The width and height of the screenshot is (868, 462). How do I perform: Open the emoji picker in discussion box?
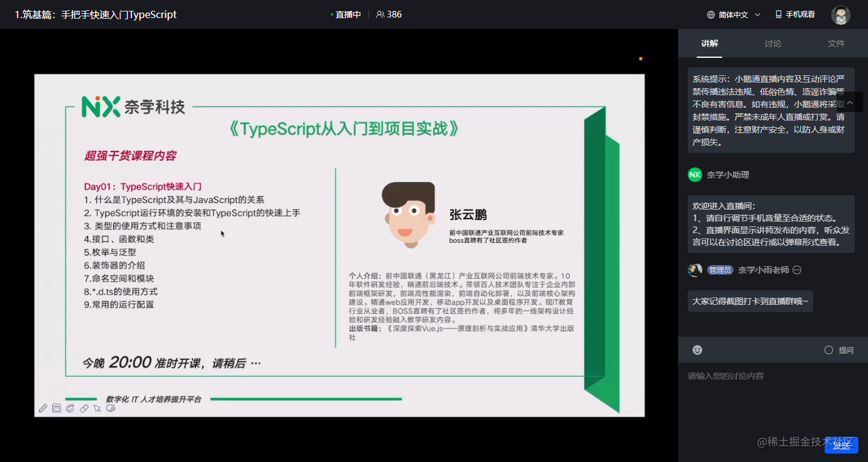(x=697, y=350)
